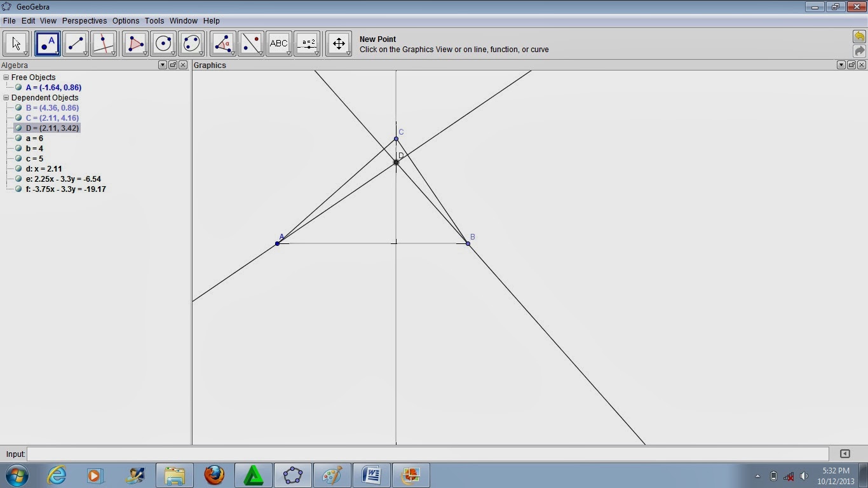This screenshot has height=488, width=868.
Task: Select the Move arrow tool
Action: point(16,44)
